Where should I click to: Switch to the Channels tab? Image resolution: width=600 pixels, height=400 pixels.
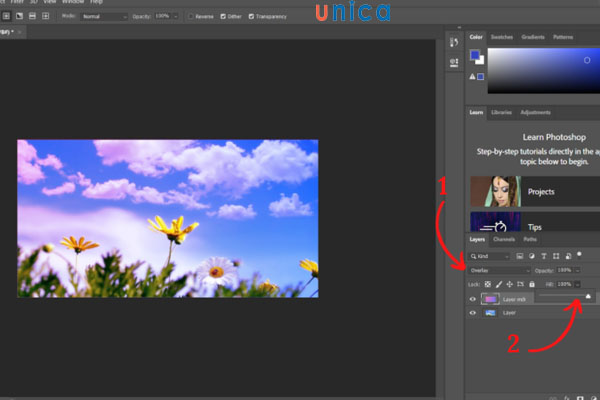[x=504, y=240]
